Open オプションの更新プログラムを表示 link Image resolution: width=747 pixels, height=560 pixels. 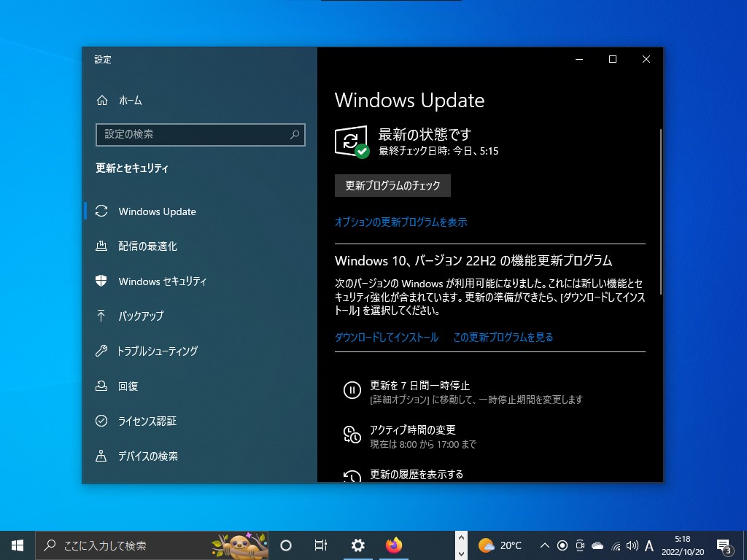[x=401, y=222]
